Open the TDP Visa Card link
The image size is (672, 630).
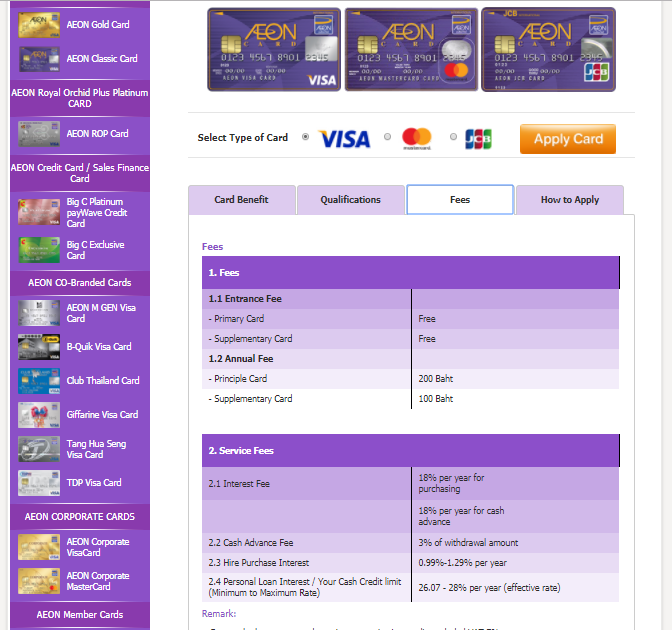pos(94,483)
